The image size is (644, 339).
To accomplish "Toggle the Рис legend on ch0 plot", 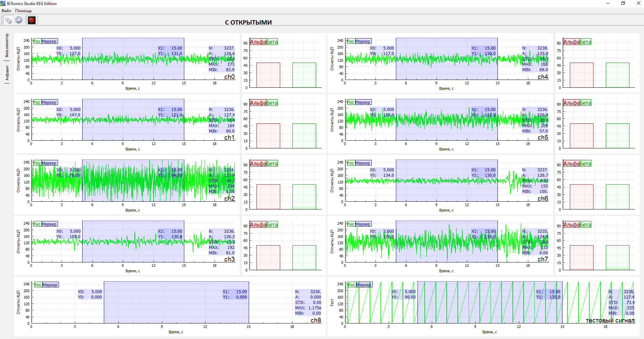I will click(37, 41).
